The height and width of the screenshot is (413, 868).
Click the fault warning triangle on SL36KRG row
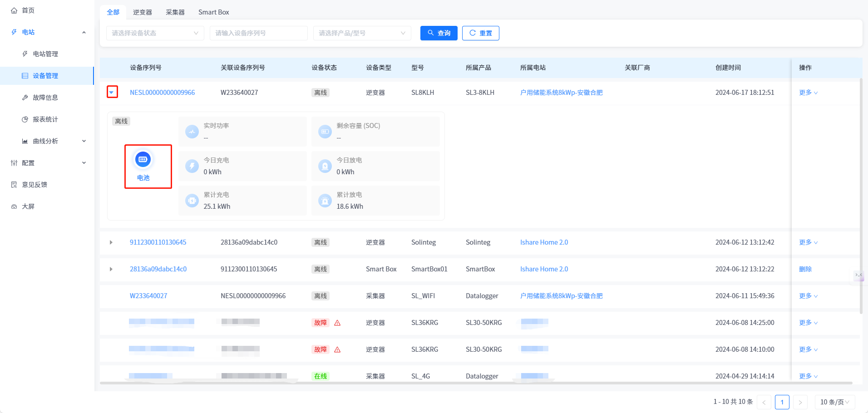pyautogui.click(x=337, y=323)
